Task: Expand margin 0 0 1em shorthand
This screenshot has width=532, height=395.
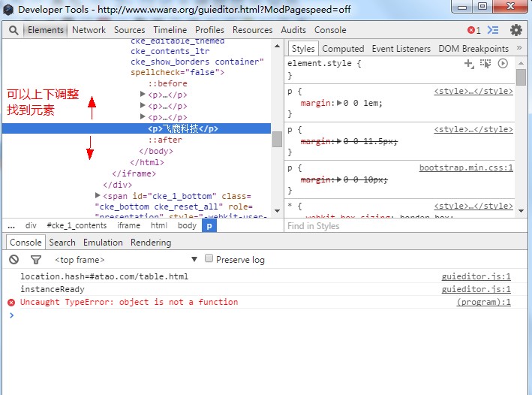Action: pos(339,103)
